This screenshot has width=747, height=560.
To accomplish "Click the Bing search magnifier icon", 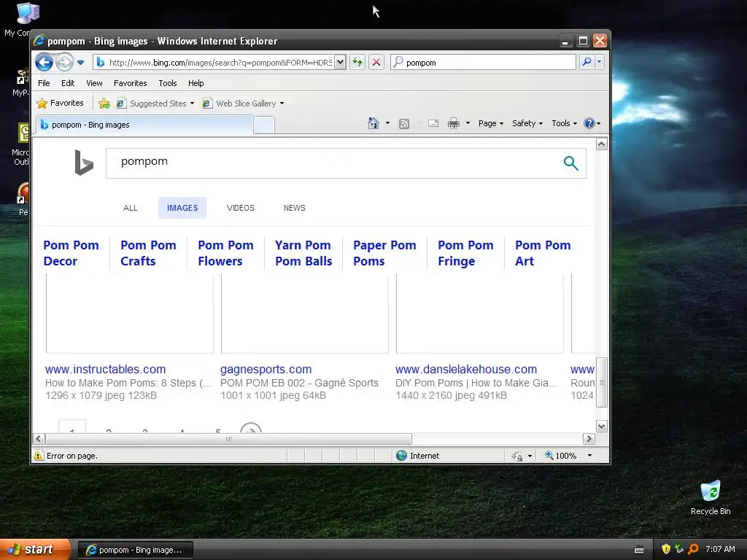I will (570, 163).
